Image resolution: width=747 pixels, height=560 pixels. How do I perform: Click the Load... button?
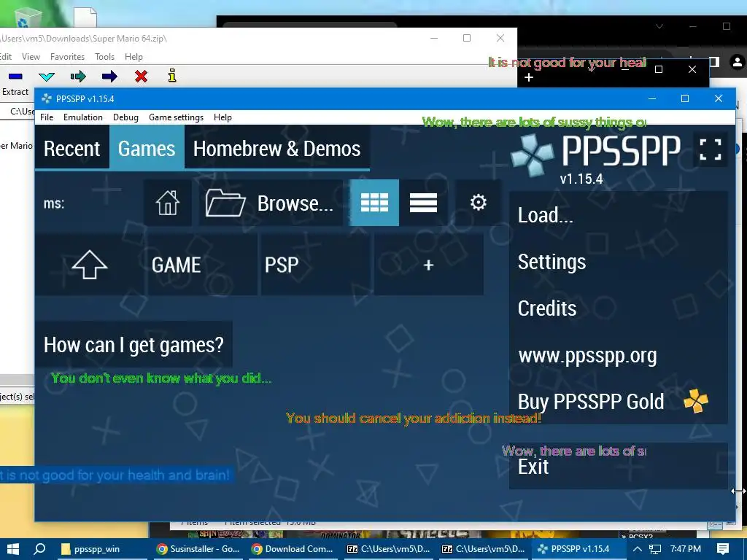619,215
